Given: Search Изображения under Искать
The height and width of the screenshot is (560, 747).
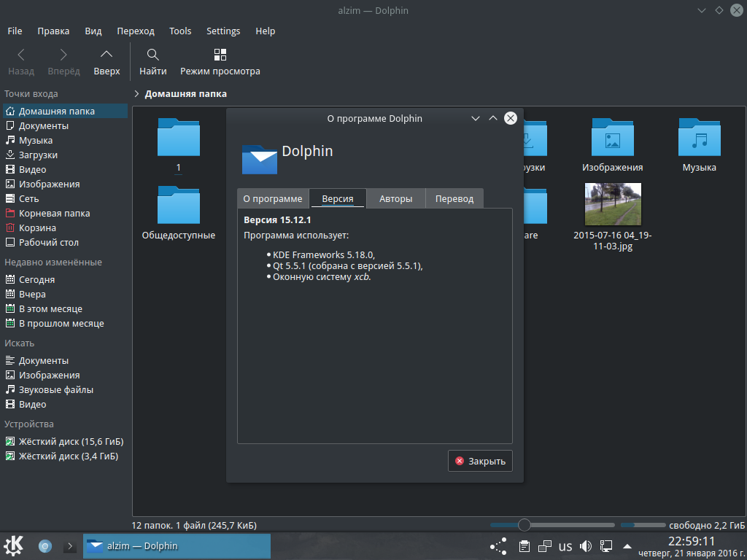Looking at the screenshot, I should point(65,376).
